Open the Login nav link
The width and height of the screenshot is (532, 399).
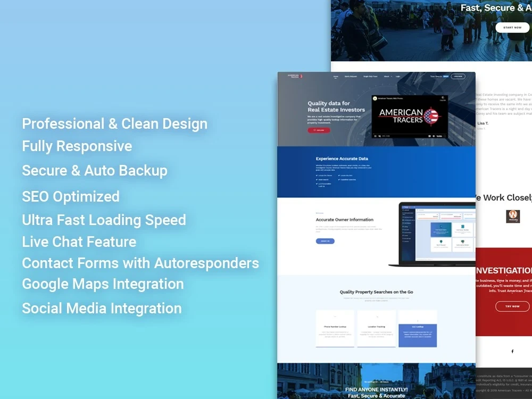pos(397,76)
